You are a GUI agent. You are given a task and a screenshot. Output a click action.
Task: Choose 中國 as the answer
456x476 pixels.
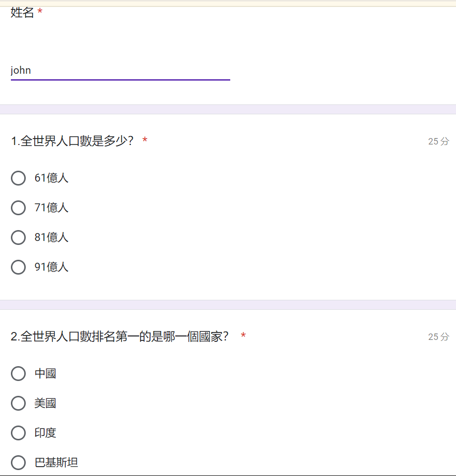pyautogui.click(x=18, y=374)
